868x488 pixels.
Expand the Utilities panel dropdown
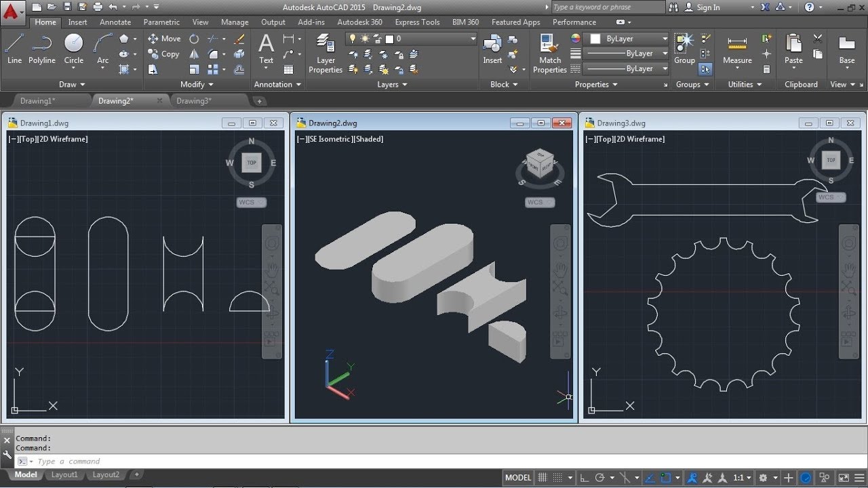pyautogui.click(x=745, y=85)
